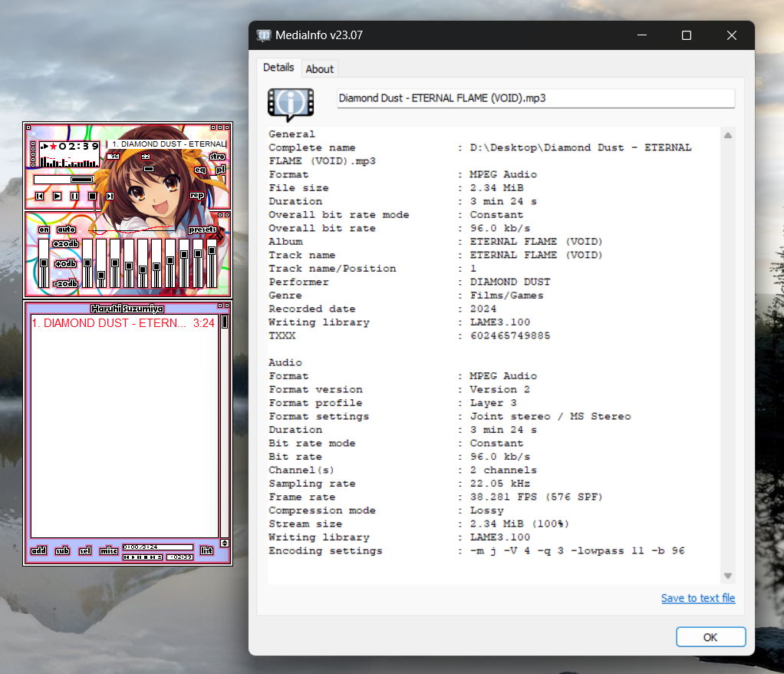Click the spectrum visualizer in Winamp
Viewport: 784px width, 674px height.
[x=70, y=161]
